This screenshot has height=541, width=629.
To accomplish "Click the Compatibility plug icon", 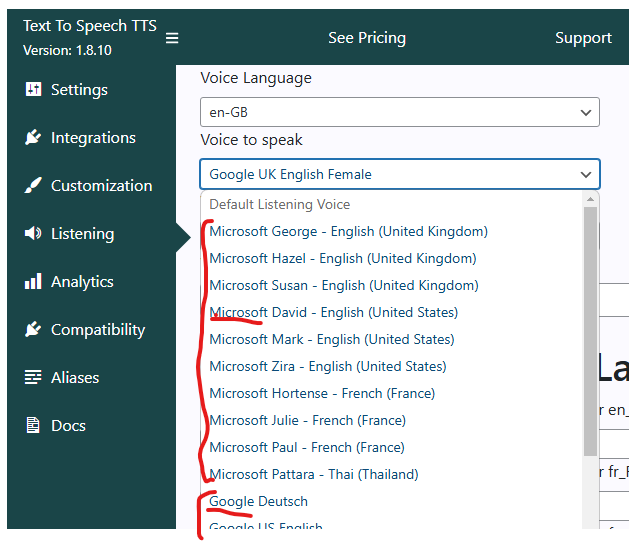I will tap(33, 329).
